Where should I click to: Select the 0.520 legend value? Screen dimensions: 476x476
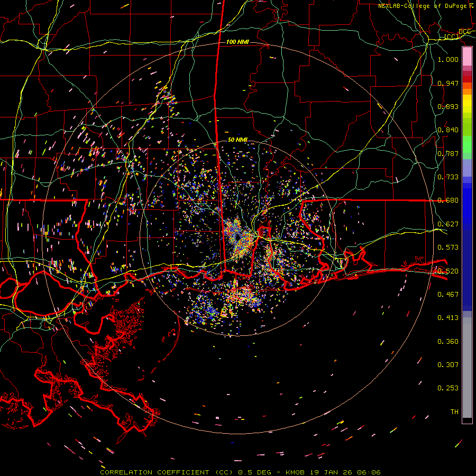[x=448, y=271]
